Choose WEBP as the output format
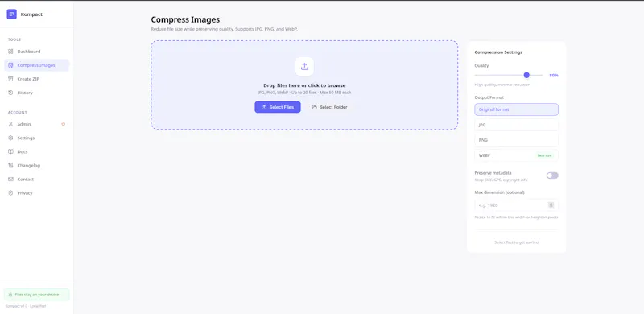The width and height of the screenshot is (644, 314). (516, 155)
